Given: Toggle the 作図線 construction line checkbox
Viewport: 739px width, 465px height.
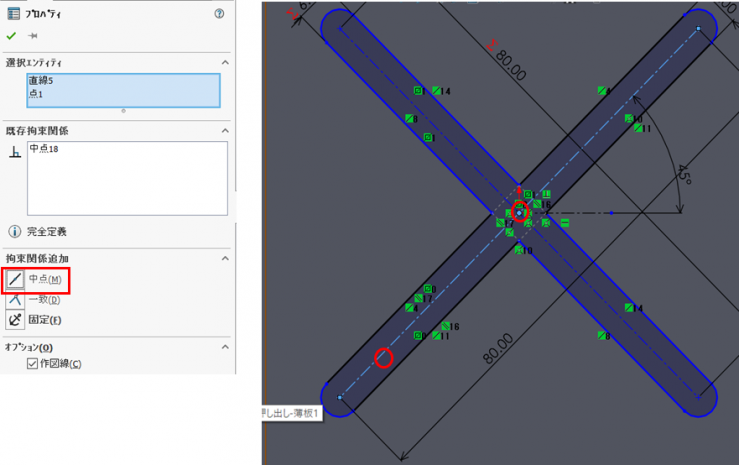Looking at the screenshot, I should pyautogui.click(x=34, y=364).
